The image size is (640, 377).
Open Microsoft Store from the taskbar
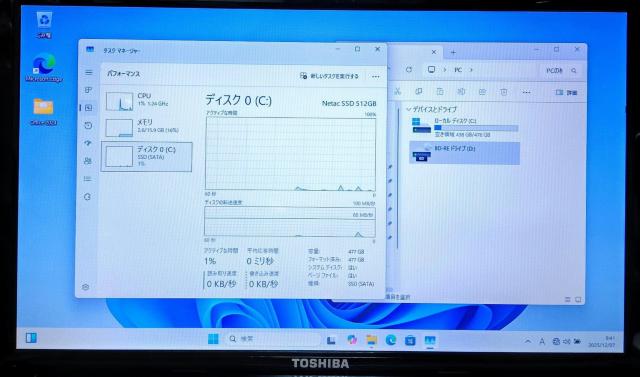coord(410,340)
